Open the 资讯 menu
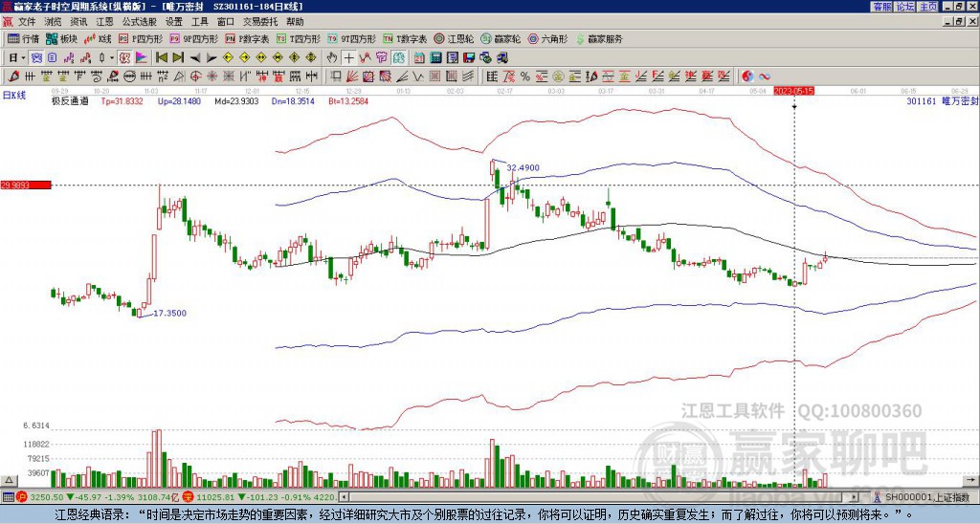The image size is (980, 524). [78, 22]
